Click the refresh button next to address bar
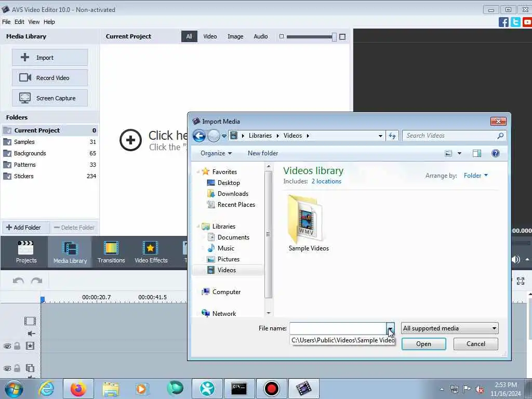Viewport: 532px width, 399px height. (x=392, y=136)
